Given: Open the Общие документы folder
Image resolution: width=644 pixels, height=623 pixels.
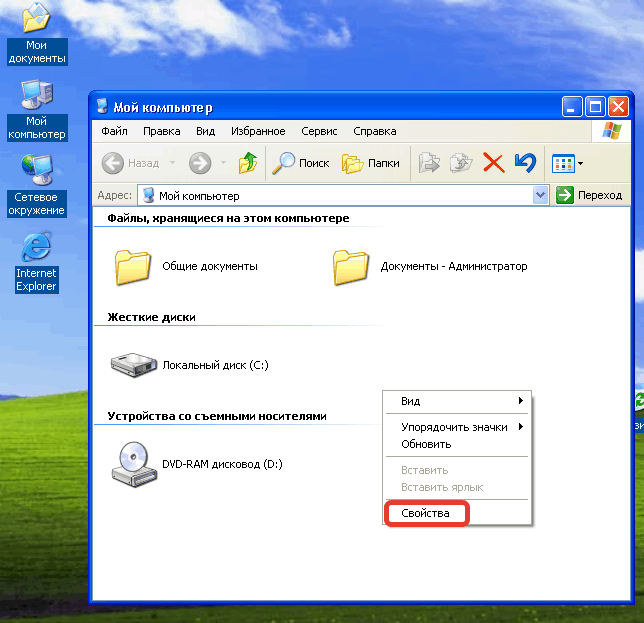Looking at the screenshot, I should tap(132, 267).
